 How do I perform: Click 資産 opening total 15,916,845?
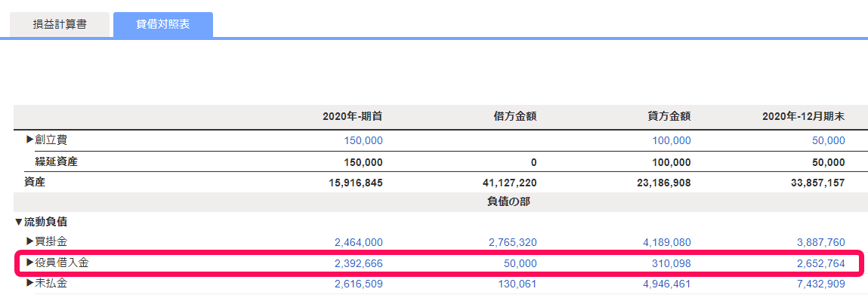355,183
